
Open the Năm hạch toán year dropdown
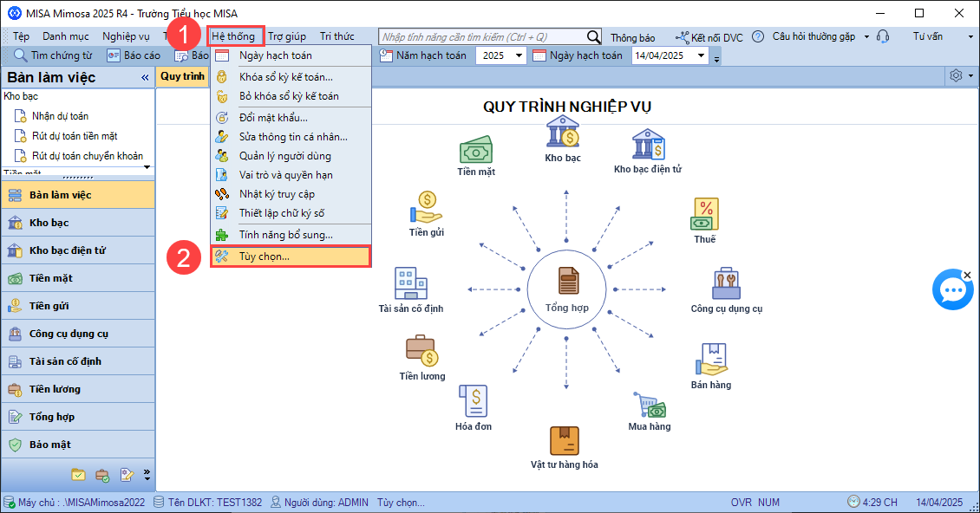click(x=519, y=55)
